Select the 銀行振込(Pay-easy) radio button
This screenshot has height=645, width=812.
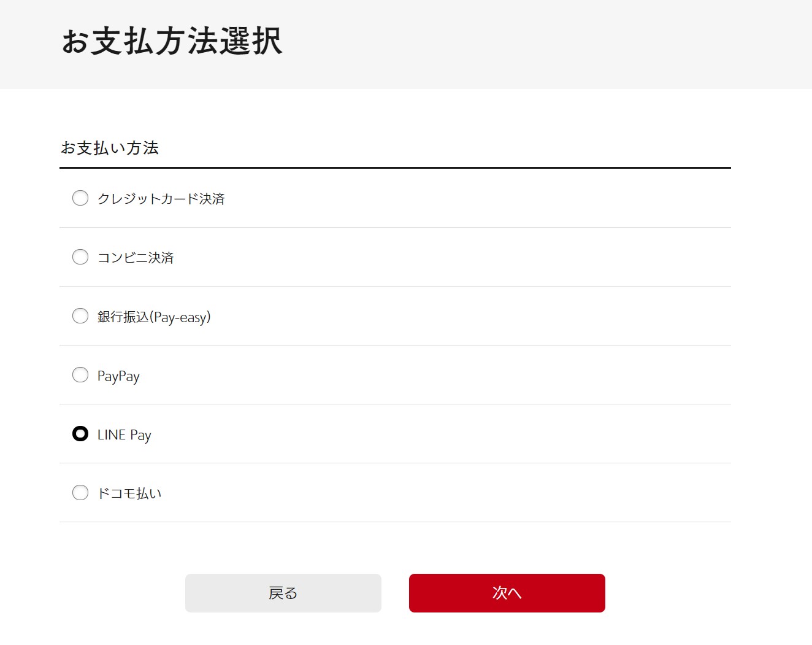point(80,316)
